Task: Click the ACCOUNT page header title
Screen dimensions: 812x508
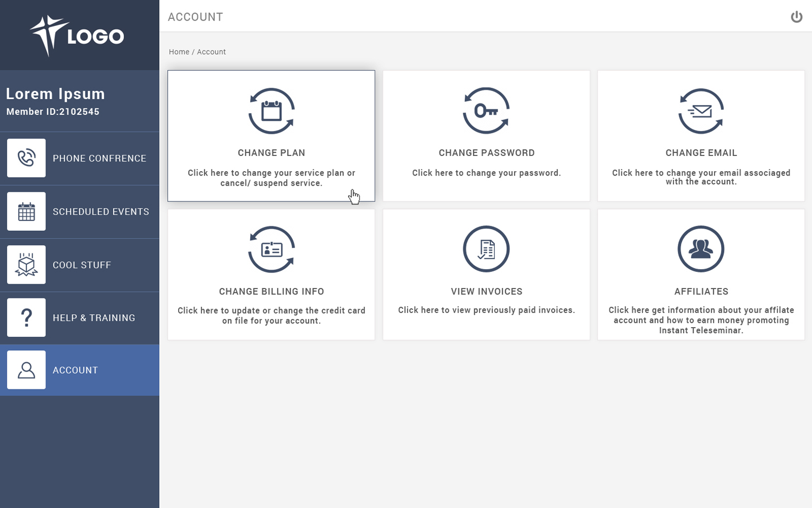Action: pyautogui.click(x=195, y=17)
